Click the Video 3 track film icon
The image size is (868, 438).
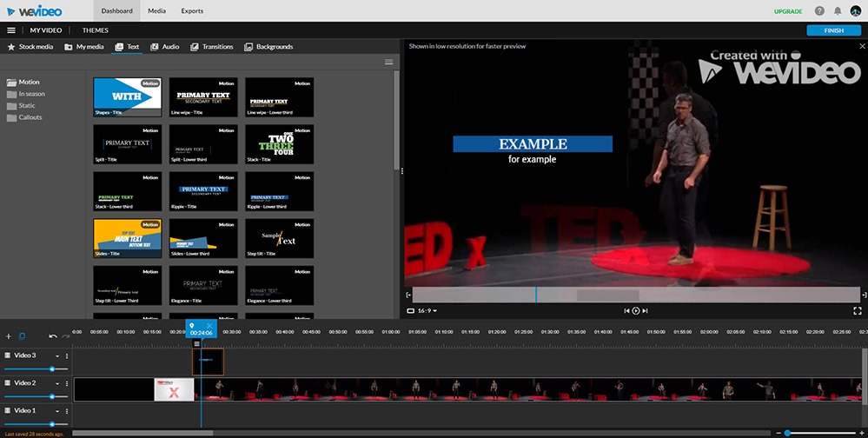coord(8,355)
